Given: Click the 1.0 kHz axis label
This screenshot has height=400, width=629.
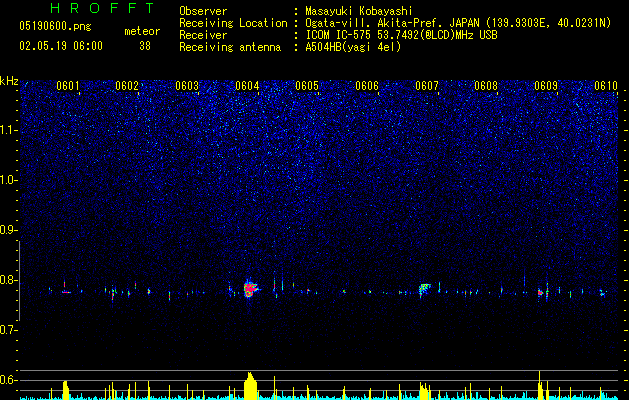Looking at the screenshot, I should [x=9, y=180].
